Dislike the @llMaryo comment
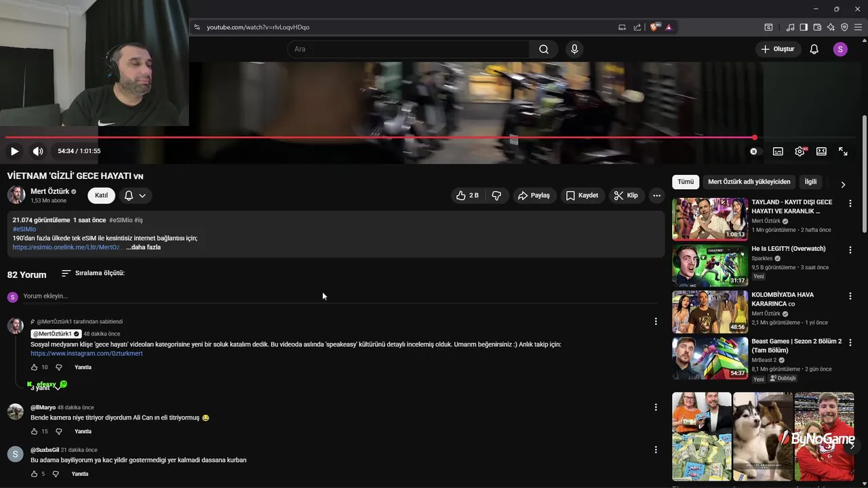 pos(58,432)
